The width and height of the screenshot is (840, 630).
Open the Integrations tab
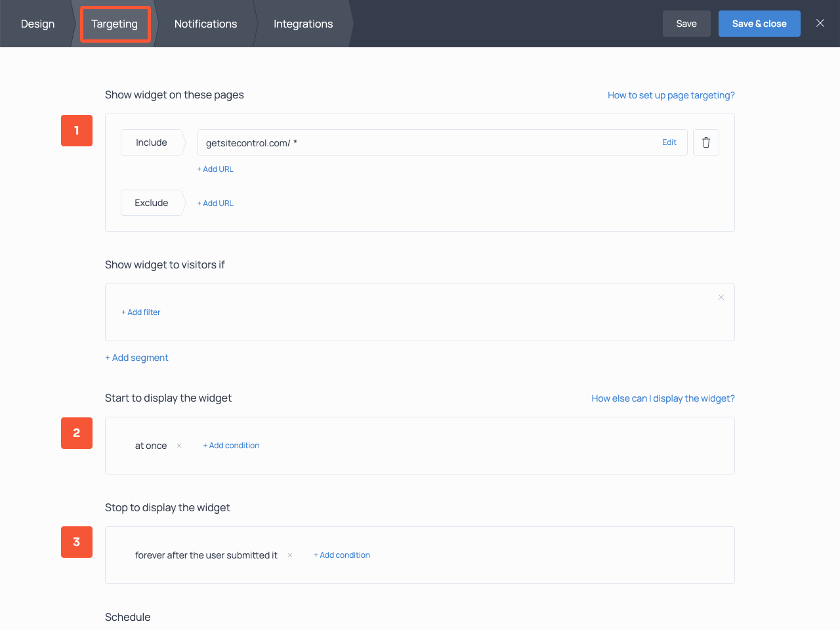303,24
